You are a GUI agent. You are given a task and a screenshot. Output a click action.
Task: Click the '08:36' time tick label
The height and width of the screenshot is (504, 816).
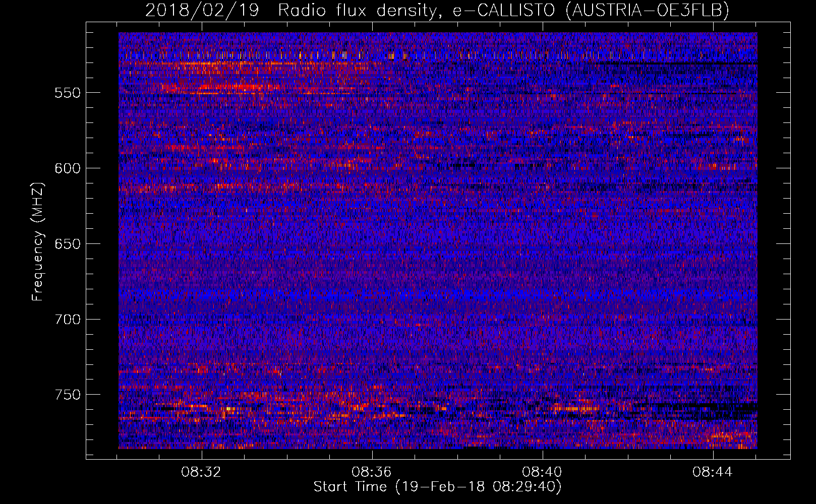[x=372, y=472]
